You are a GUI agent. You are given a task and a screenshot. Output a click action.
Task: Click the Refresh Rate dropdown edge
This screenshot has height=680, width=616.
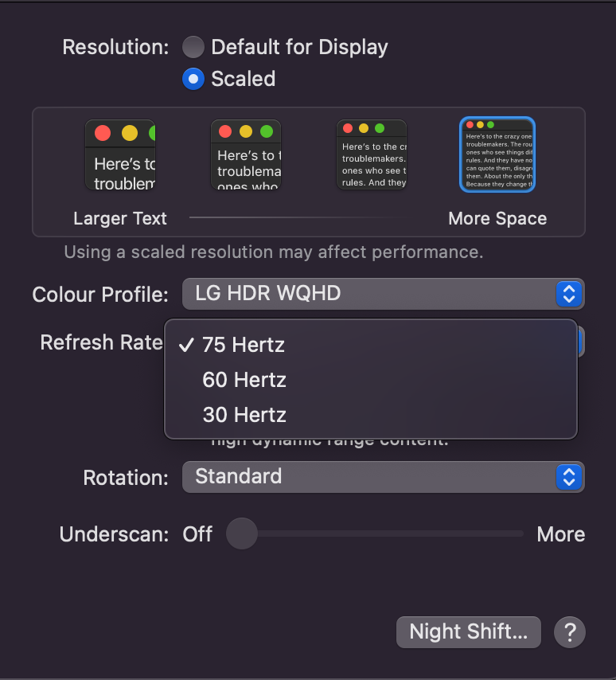pos(581,342)
